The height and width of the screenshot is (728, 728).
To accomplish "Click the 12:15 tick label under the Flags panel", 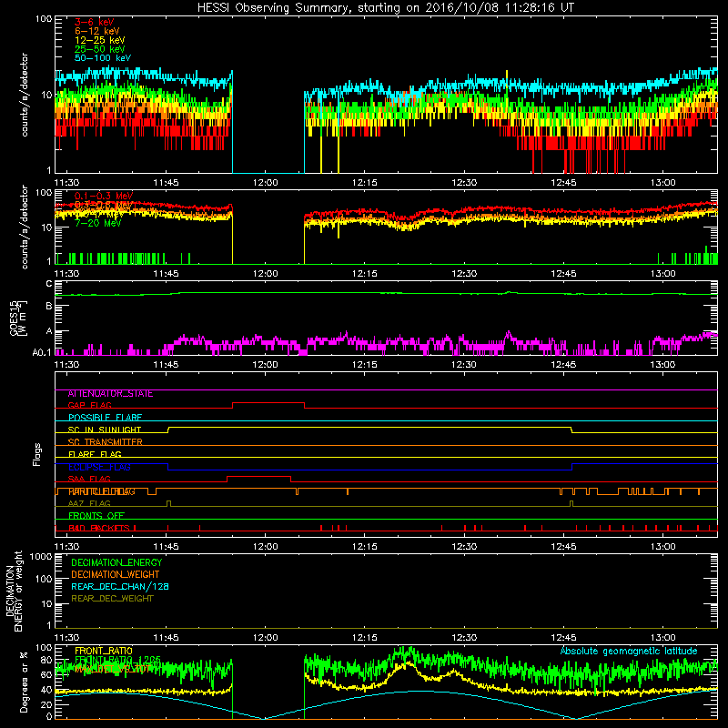I will (365, 547).
